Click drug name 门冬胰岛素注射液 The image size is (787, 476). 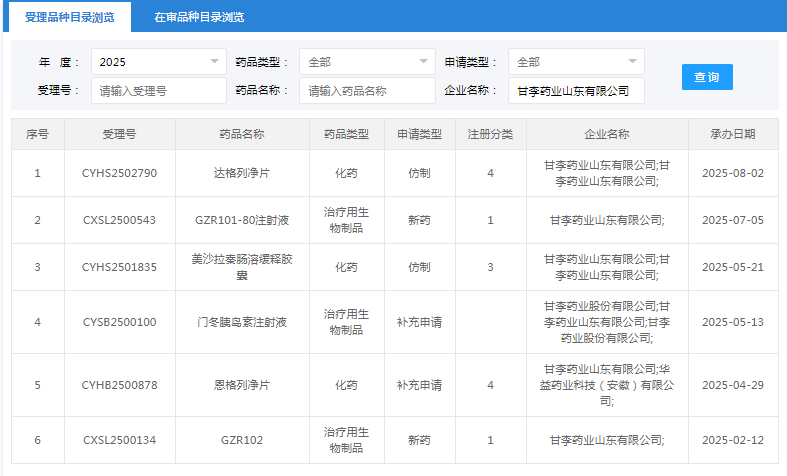242,322
